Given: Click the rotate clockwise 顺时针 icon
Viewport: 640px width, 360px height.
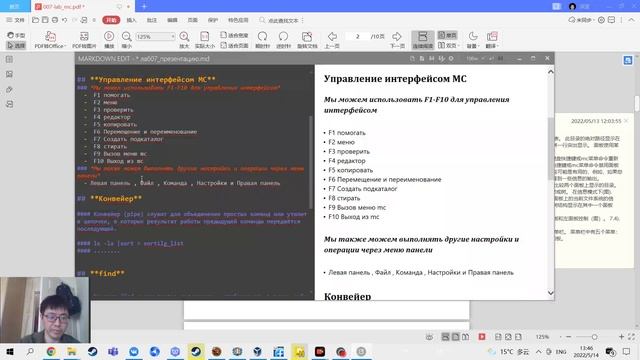Looking at the screenshot, I should tap(262, 36).
